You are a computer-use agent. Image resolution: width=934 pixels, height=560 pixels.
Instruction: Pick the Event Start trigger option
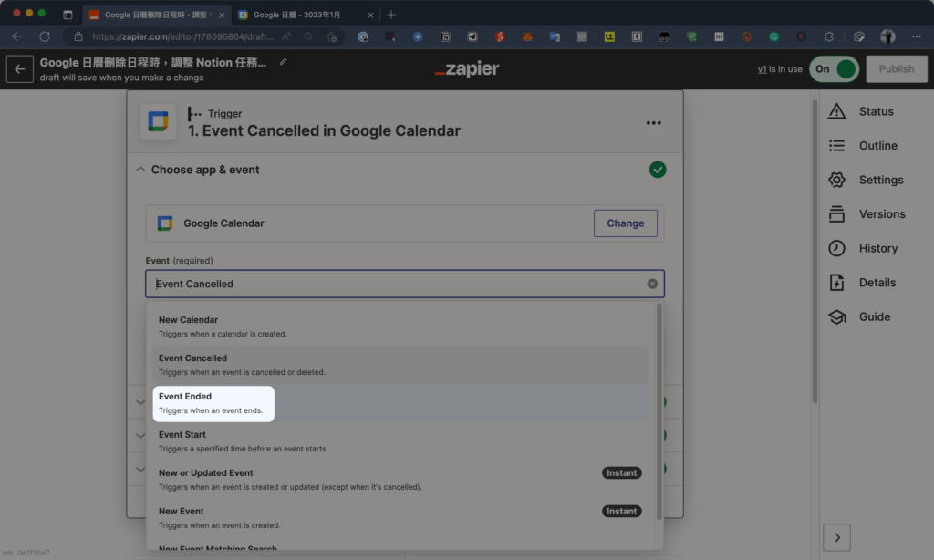400,441
